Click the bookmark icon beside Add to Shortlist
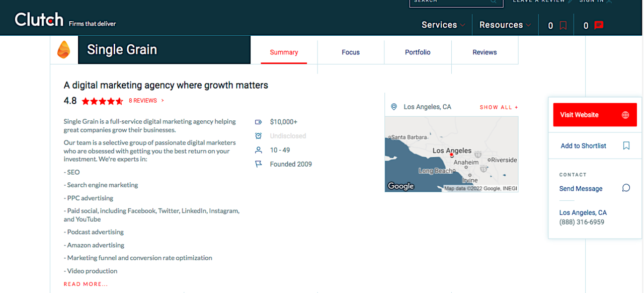This screenshot has width=644, height=293. (x=626, y=145)
